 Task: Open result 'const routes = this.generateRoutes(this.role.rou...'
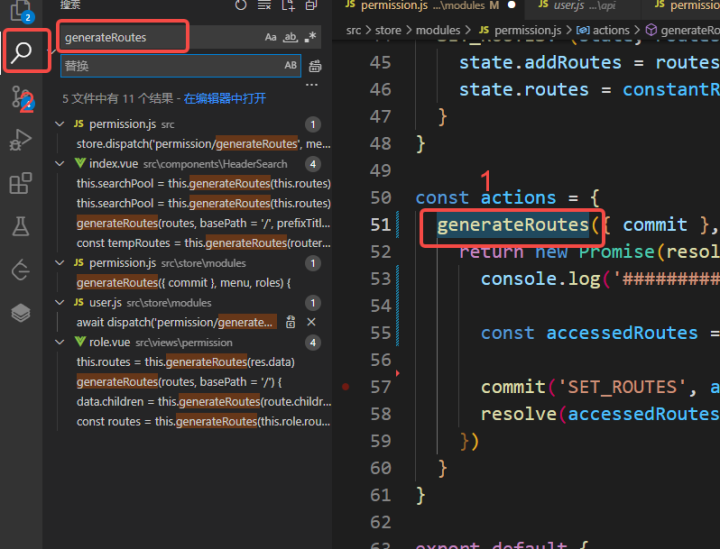click(203, 421)
